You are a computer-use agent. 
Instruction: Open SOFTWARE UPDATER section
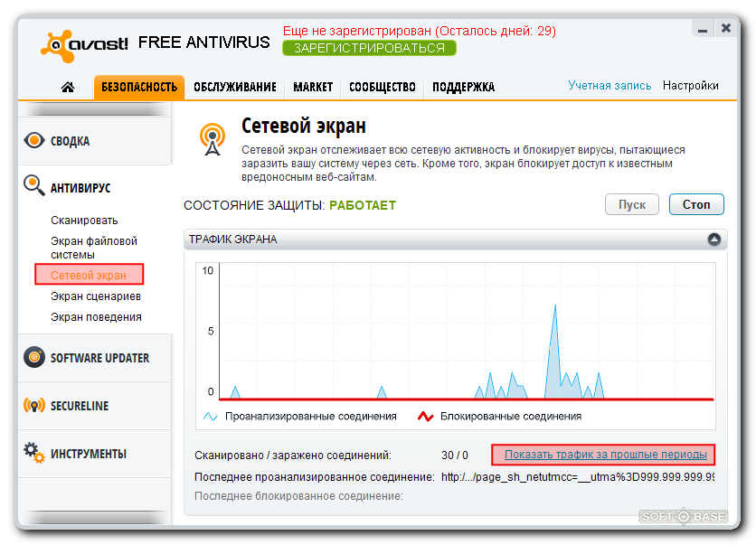[94, 358]
